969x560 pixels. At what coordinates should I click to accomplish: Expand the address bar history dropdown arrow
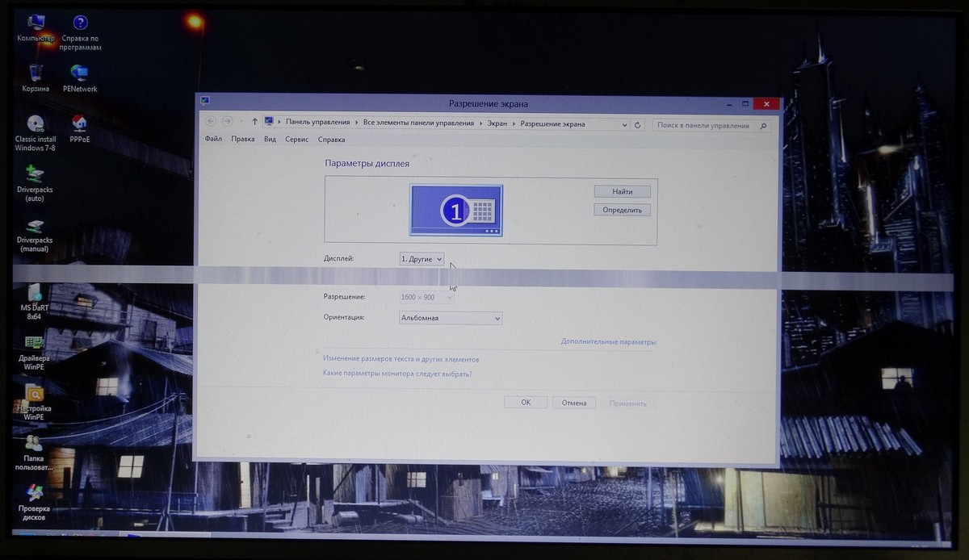(x=624, y=124)
